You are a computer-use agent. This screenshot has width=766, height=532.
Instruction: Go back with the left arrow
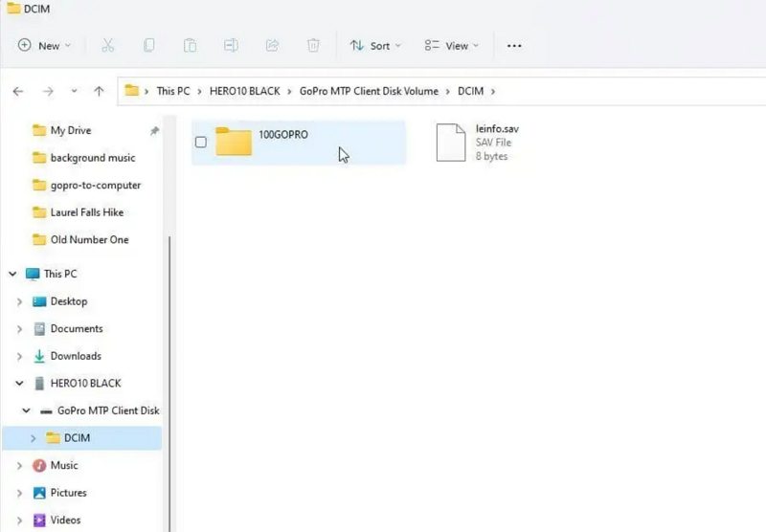click(x=18, y=91)
